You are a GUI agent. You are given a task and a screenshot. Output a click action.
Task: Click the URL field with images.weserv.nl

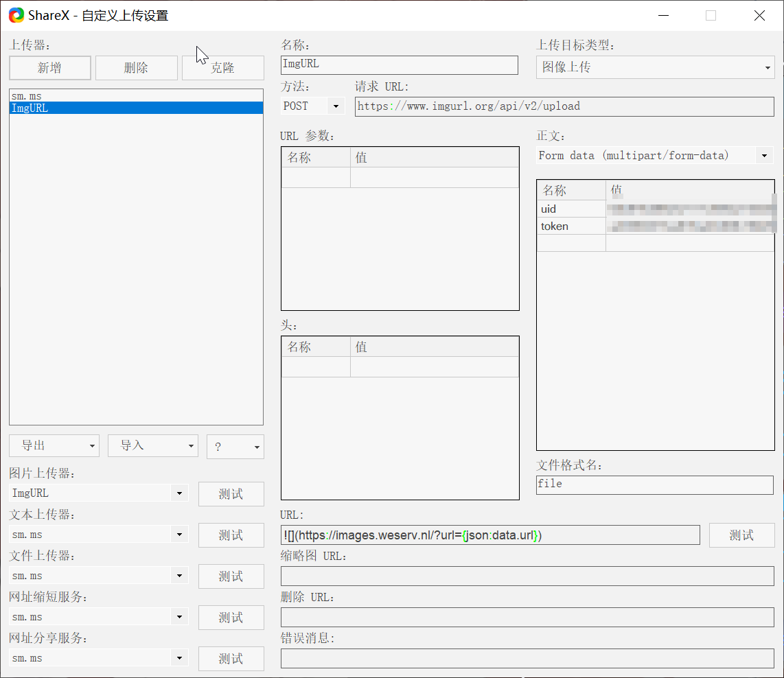pos(490,535)
